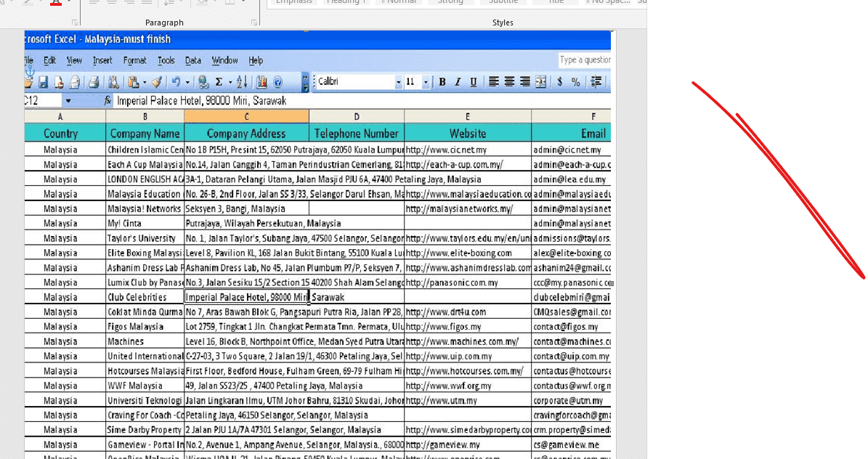Open the Data menu
868x459 pixels.
[x=193, y=60]
